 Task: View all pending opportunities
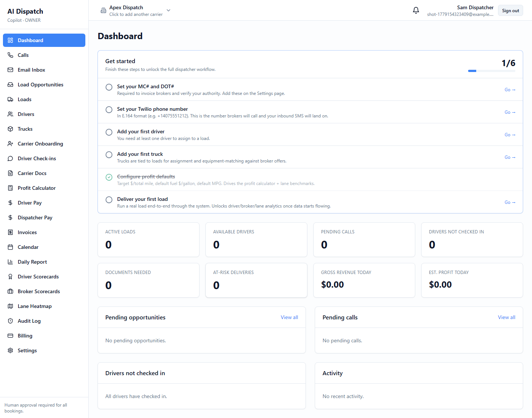[289, 317]
